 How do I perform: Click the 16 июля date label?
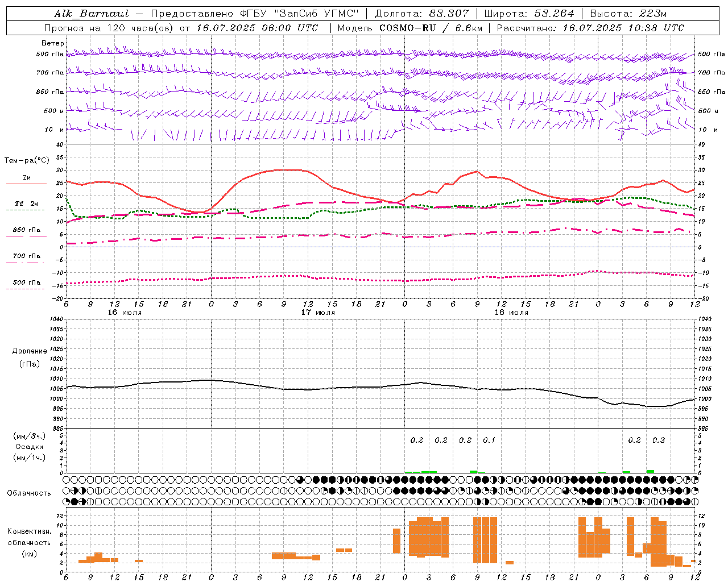125,313
